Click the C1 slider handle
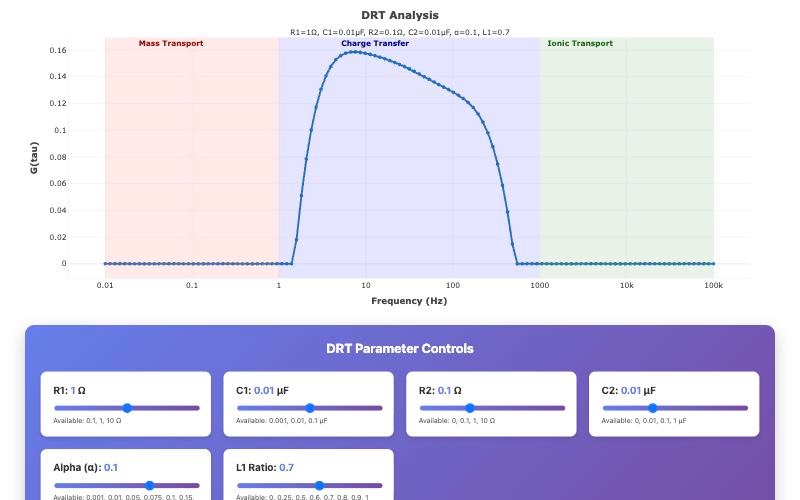The height and width of the screenshot is (500, 800). (x=310, y=408)
